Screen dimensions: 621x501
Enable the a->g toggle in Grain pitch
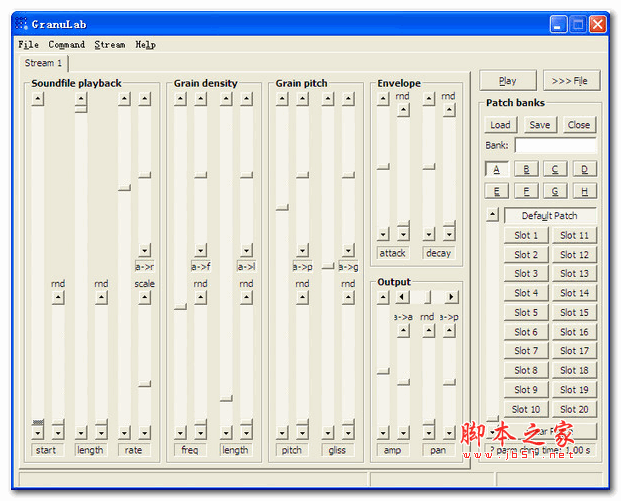coord(347,267)
